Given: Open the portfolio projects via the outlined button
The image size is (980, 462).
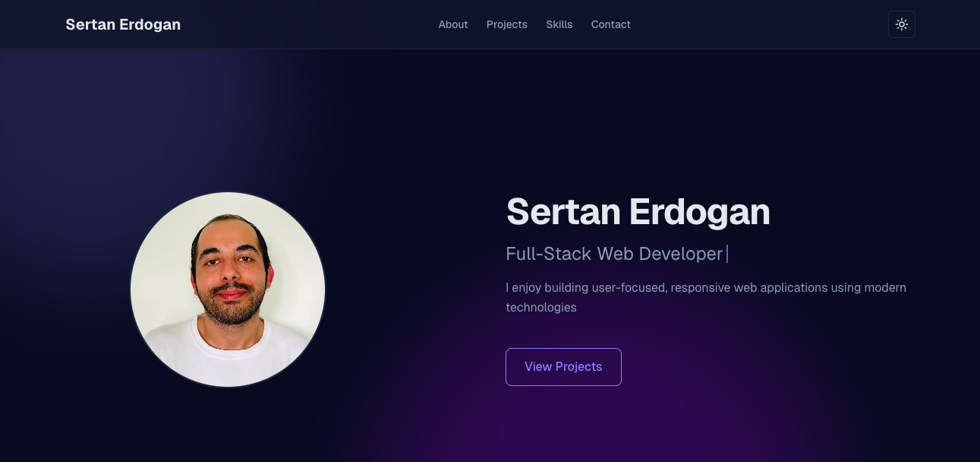Looking at the screenshot, I should (x=563, y=367).
